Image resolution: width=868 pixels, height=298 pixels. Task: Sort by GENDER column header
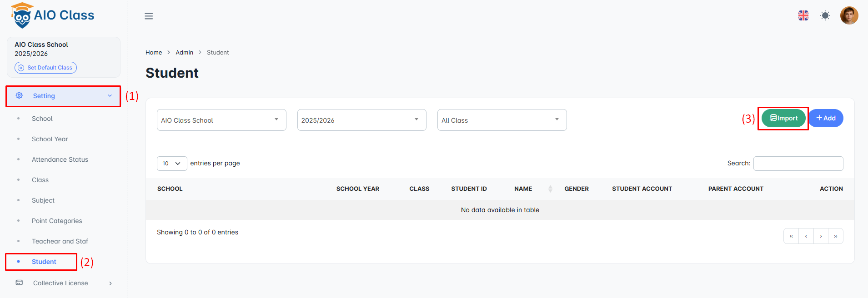(x=577, y=189)
